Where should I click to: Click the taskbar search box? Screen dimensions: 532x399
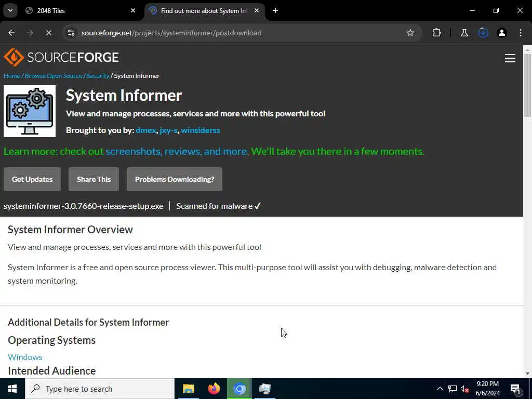click(x=100, y=389)
